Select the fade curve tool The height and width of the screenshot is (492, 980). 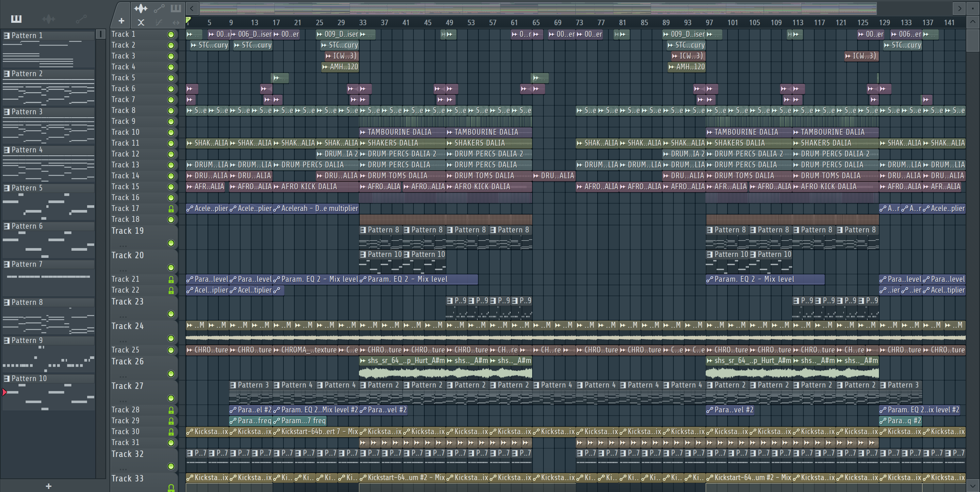159,22
